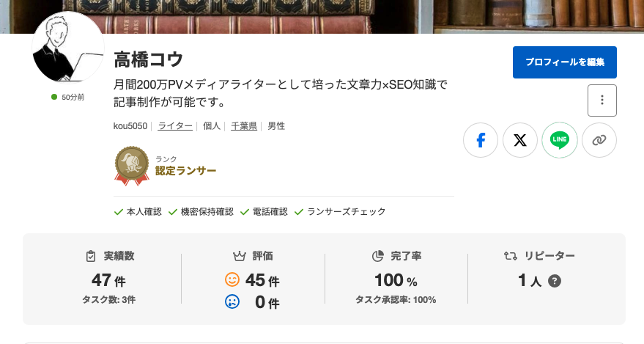Click the 本人確認 verification check

point(138,212)
